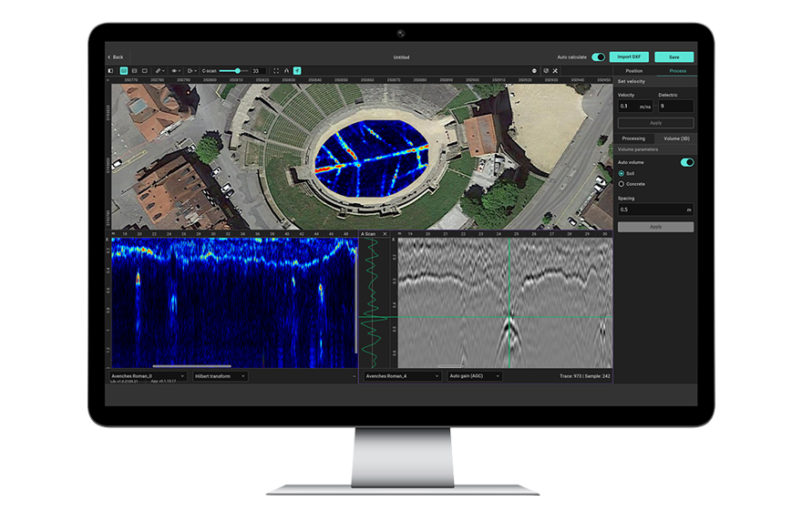The height and width of the screenshot is (532, 802).
Task: Switch to the Process tab
Action: click(x=677, y=70)
